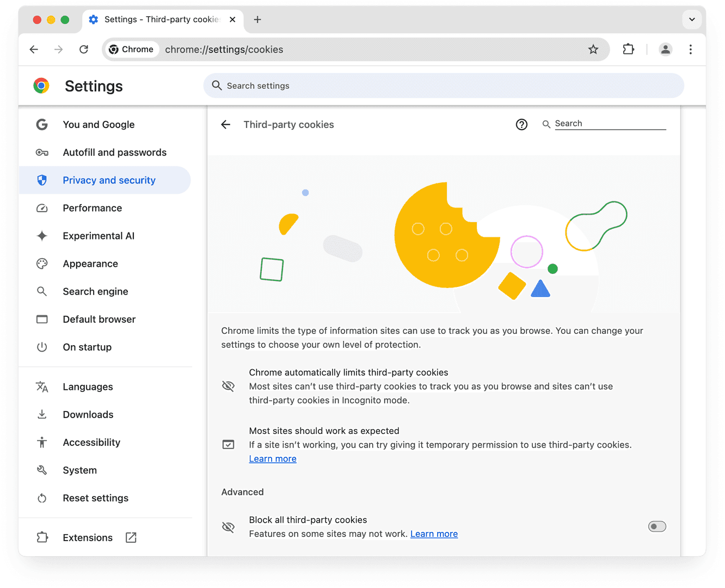Open the Appearance settings section
725x588 pixels.
[x=90, y=264]
